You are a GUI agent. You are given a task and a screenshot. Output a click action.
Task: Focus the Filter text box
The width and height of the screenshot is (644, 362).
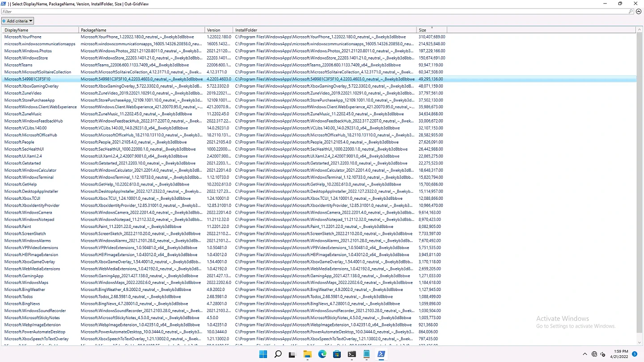click(x=315, y=12)
